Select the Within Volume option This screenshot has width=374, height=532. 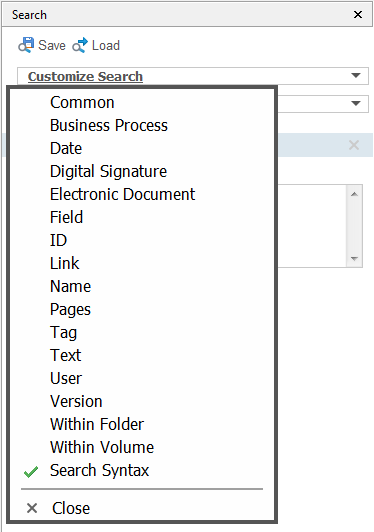102,448
